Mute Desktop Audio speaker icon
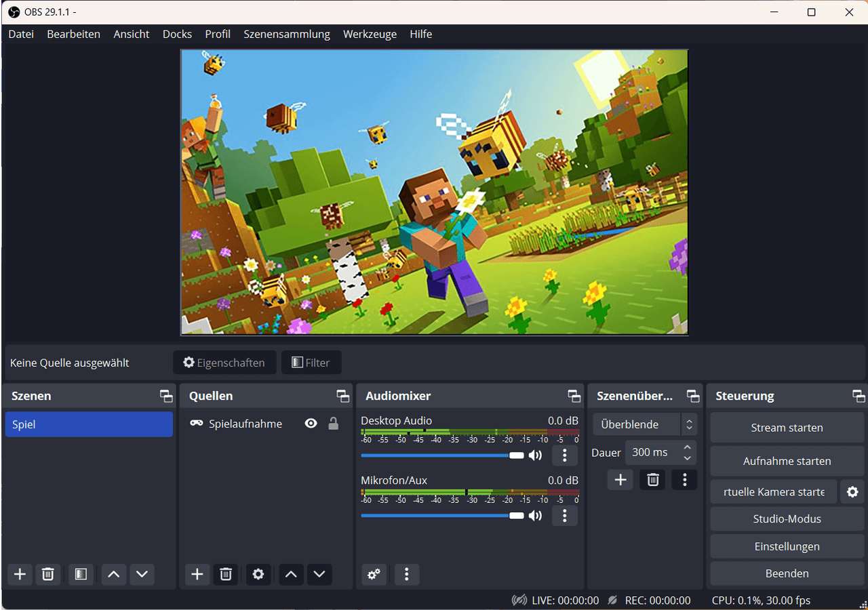 [536, 455]
